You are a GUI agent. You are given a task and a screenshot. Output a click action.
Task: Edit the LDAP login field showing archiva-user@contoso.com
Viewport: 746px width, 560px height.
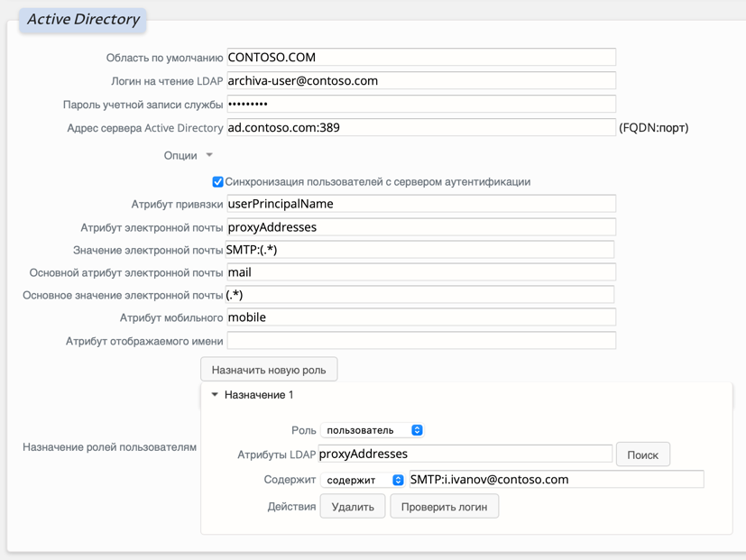coord(419,80)
